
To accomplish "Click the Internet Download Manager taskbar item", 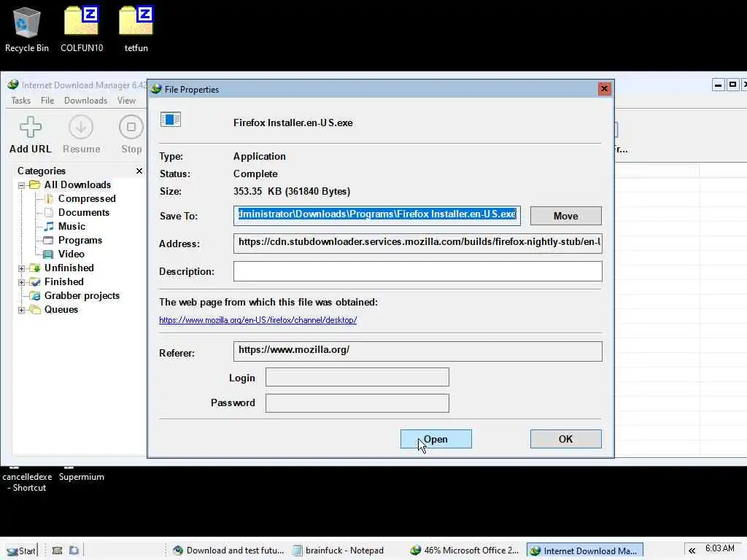I will 585,551.
